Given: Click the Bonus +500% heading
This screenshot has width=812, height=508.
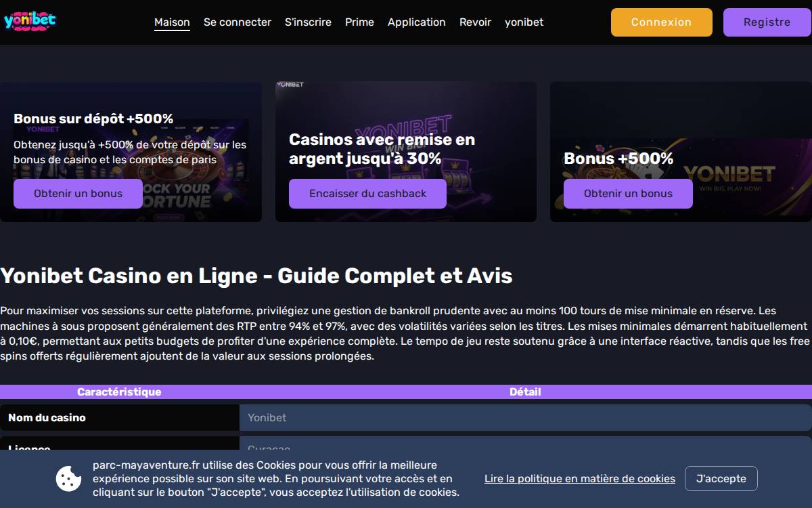Looking at the screenshot, I should 618,158.
